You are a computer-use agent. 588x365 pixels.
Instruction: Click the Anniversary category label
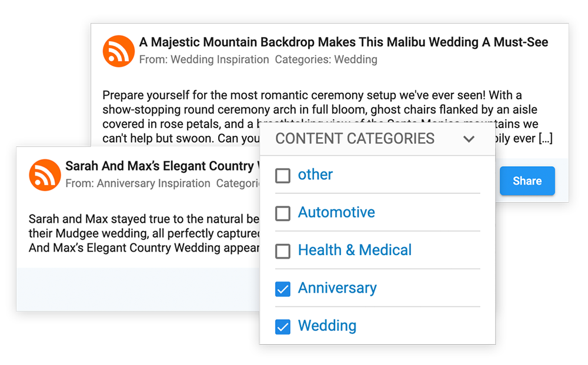click(x=337, y=288)
